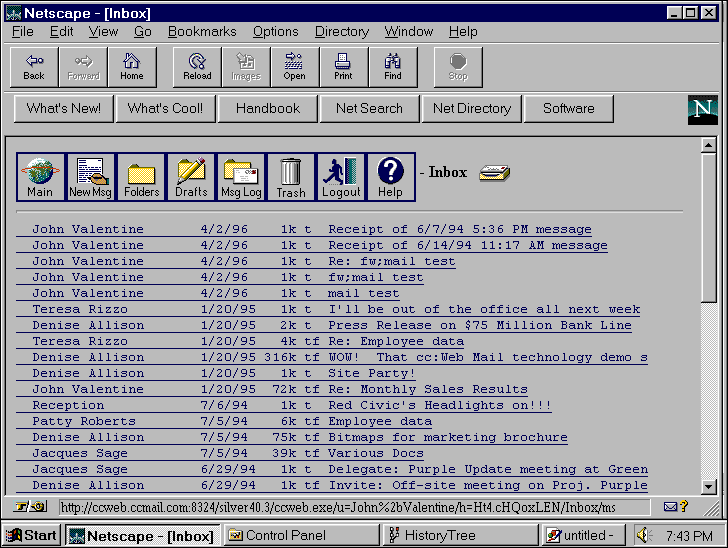Switch to Control Panel taskbar item
728x548 pixels.
[302, 535]
